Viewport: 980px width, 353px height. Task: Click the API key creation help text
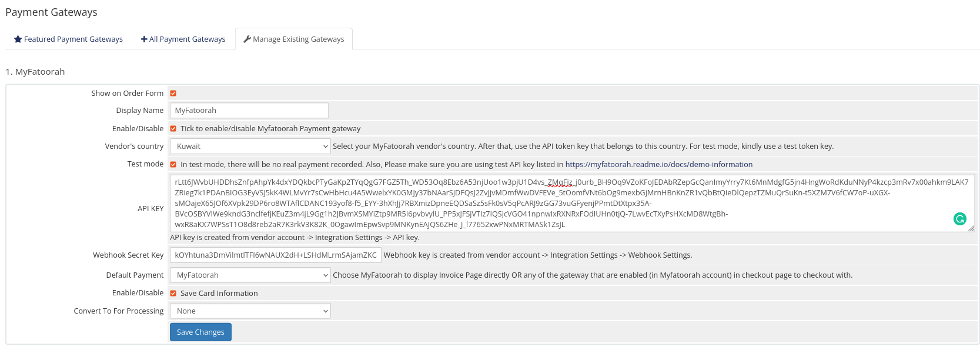tap(295, 238)
